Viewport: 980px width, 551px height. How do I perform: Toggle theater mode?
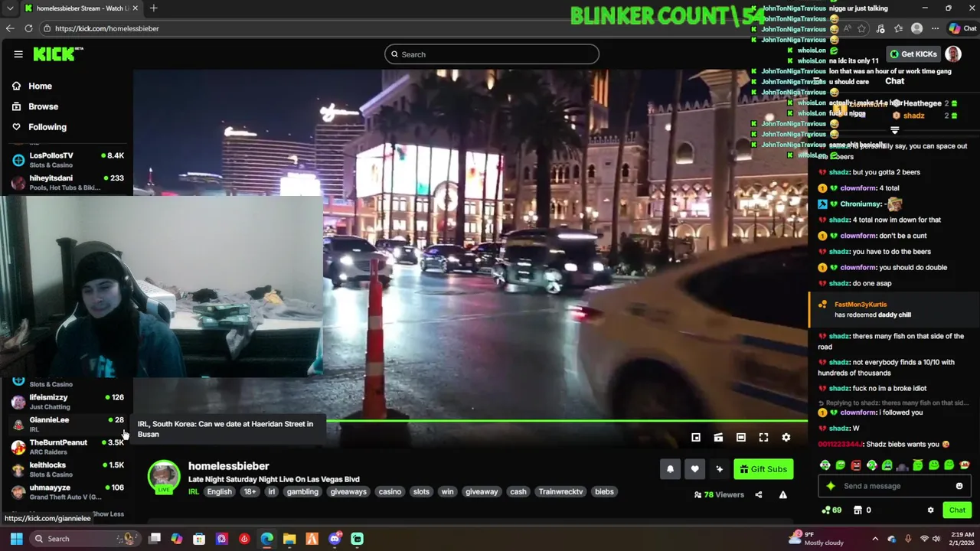[741, 438]
